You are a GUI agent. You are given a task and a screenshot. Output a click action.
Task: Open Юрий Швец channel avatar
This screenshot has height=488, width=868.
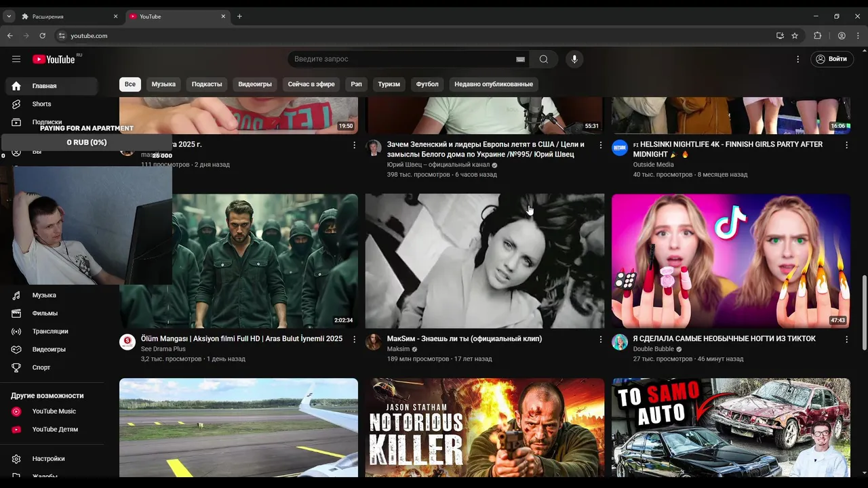click(x=374, y=148)
